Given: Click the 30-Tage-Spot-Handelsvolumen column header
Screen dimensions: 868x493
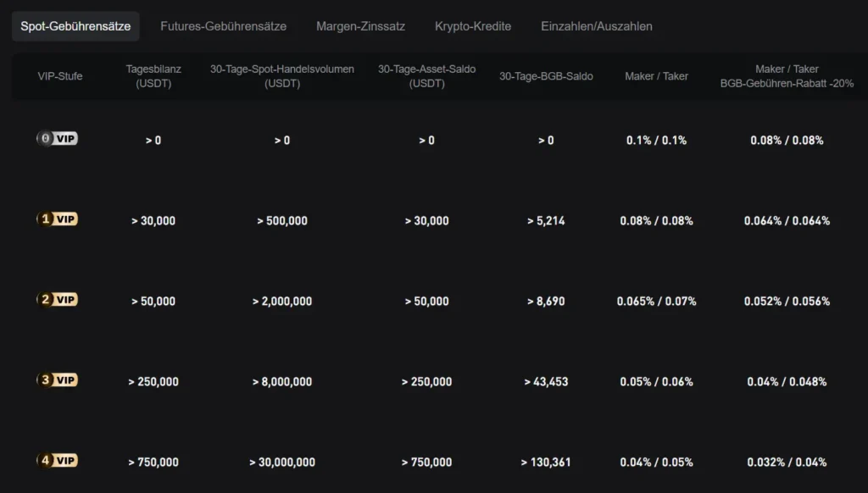Looking at the screenshot, I should click(x=282, y=76).
